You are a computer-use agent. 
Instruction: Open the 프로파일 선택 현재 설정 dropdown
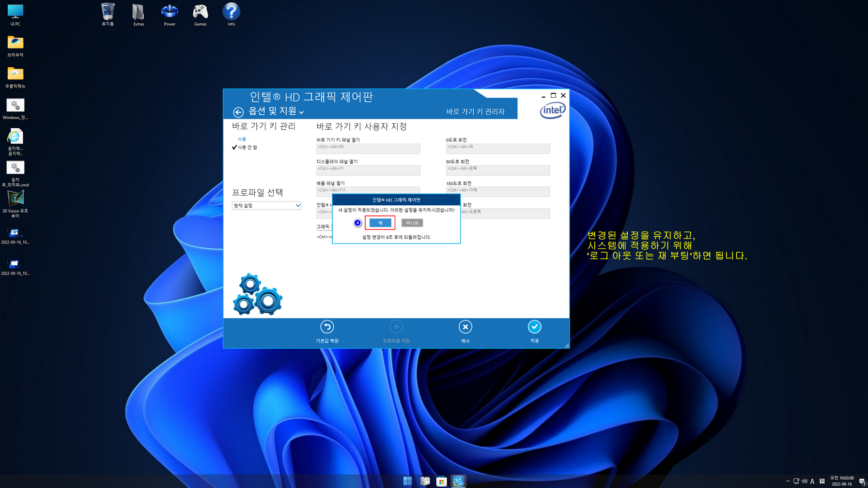pos(266,205)
